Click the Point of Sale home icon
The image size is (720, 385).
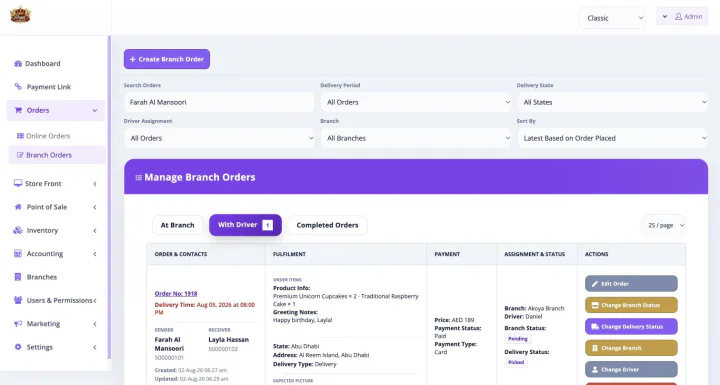click(18, 207)
